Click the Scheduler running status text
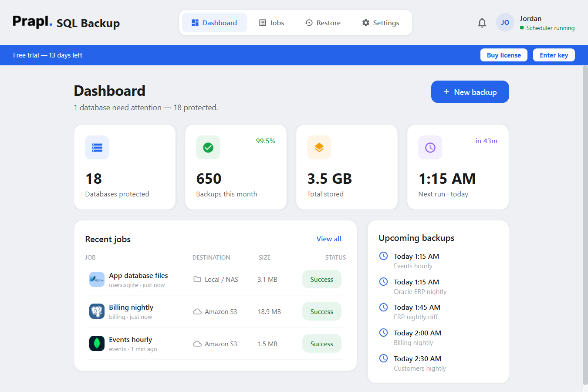Image resolution: width=588 pixels, height=392 pixels. point(551,28)
